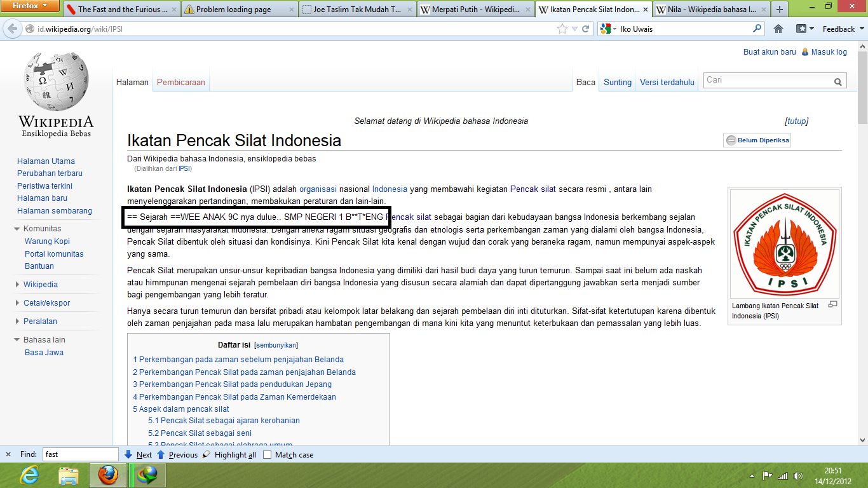This screenshot has height=488, width=868.
Task: Click the browser Back arrow button
Action: (x=12, y=29)
